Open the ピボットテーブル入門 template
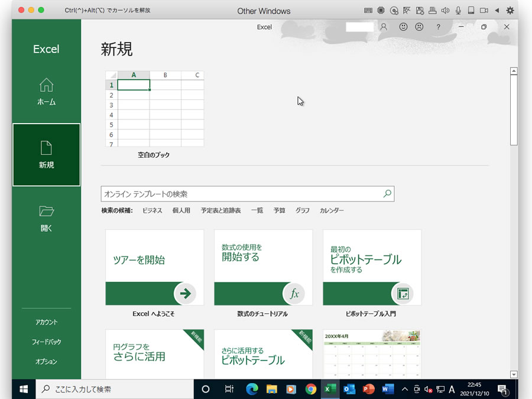The width and height of the screenshot is (532, 399). tap(372, 267)
